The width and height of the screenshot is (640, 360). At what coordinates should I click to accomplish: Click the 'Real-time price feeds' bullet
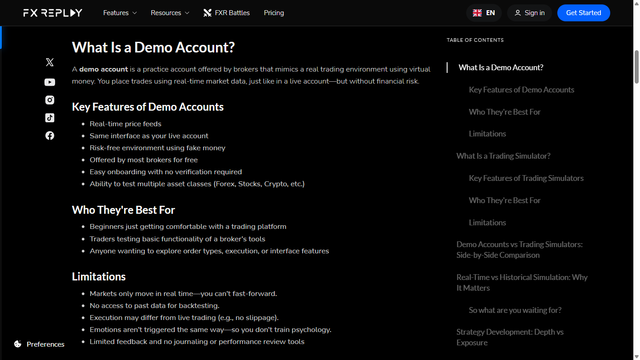point(125,124)
